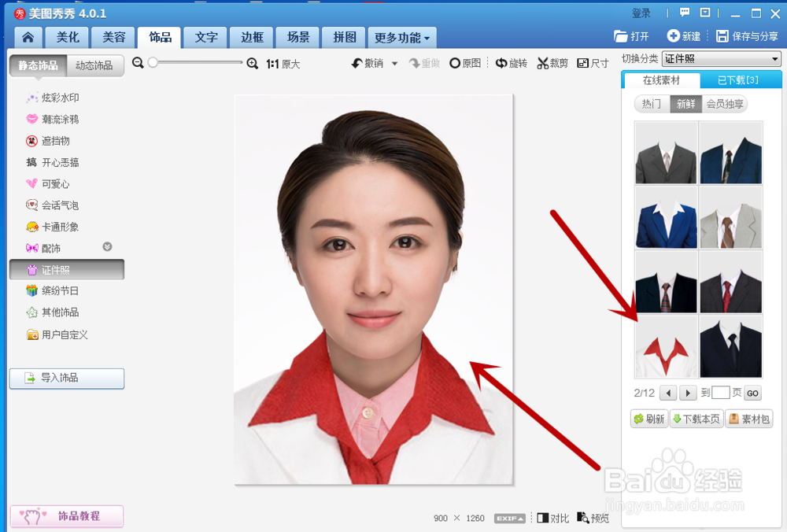Viewport: 787px width, 532px height.
Task: Select the 动态饰品 toggle
Action: click(x=94, y=65)
